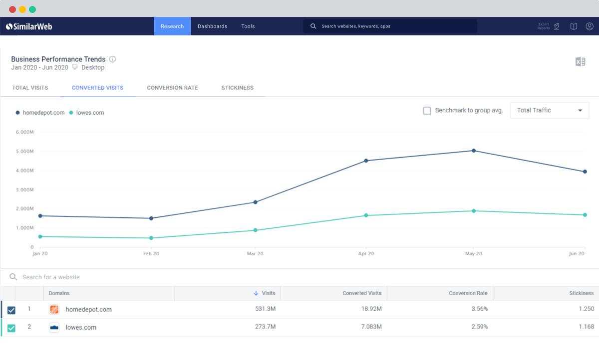
Task: Uncheck the homedepot.com row checkbox
Action: (x=11, y=310)
